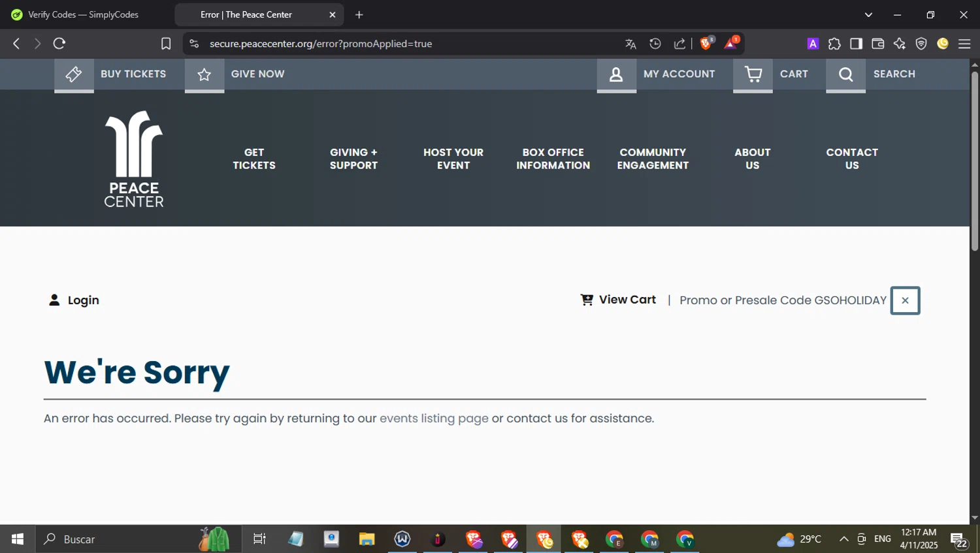Open the tab list dropdown chevron

(x=868, y=14)
